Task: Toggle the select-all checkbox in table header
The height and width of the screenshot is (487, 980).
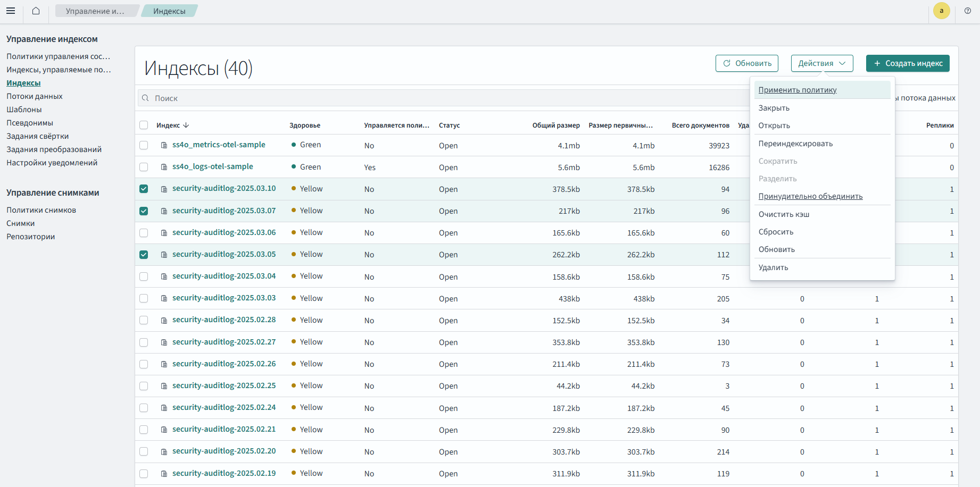Action: click(144, 125)
